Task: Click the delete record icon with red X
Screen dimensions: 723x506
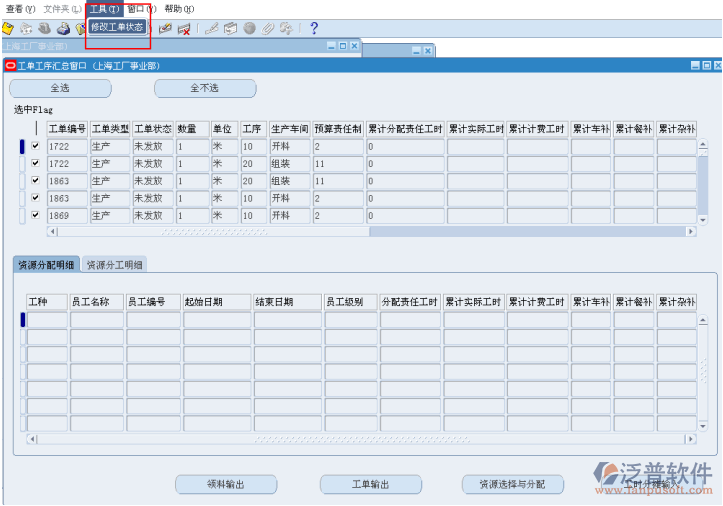Action: (x=184, y=29)
